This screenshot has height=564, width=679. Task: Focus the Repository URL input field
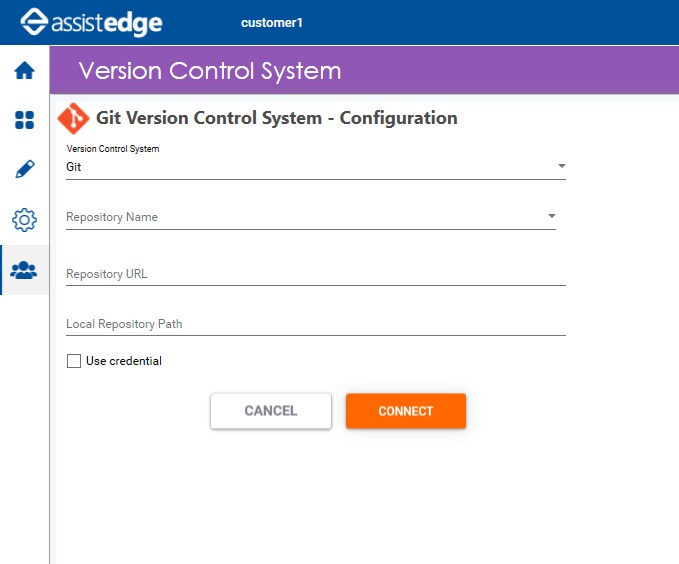pyautogui.click(x=316, y=274)
